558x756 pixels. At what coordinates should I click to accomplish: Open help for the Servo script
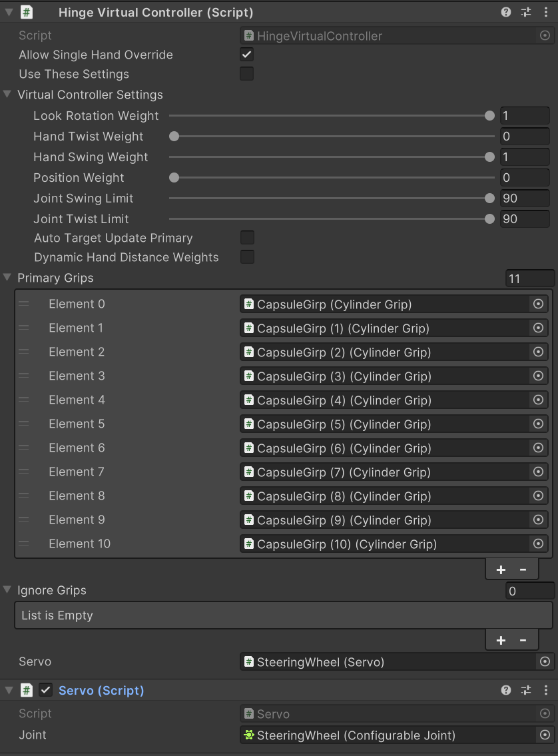[506, 690]
